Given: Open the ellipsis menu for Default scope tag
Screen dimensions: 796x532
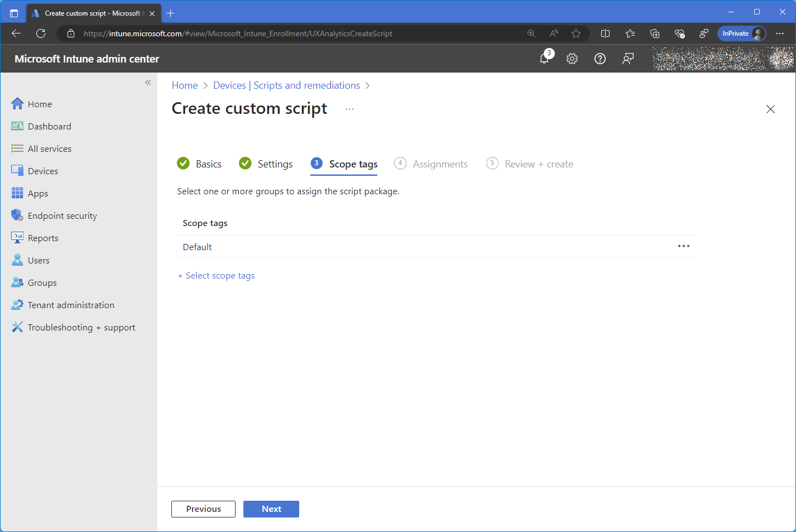Looking at the screenshot, I should [683, 246].
